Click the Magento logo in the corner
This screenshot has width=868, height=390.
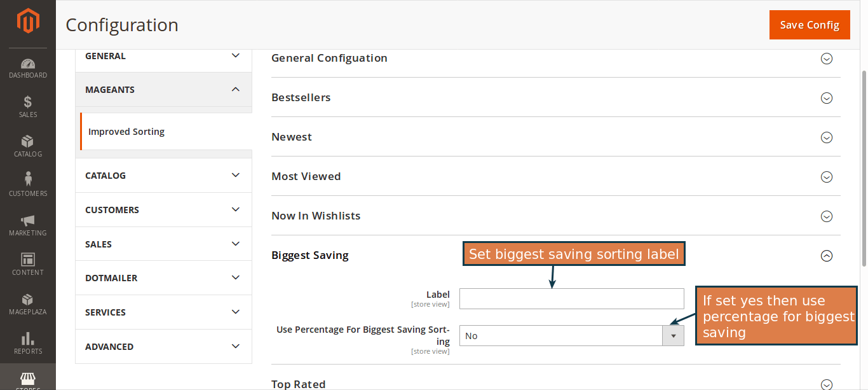click(x=27, y=20)
